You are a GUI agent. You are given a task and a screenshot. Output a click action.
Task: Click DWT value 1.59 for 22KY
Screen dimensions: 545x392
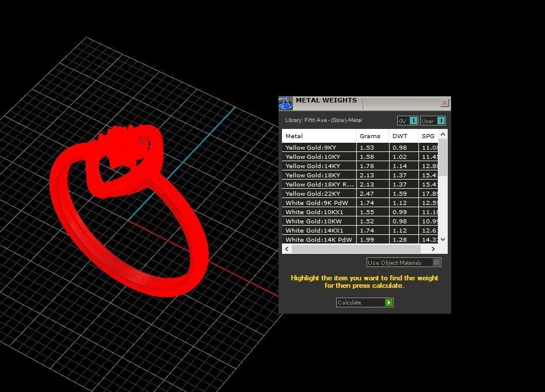[400, 193]
